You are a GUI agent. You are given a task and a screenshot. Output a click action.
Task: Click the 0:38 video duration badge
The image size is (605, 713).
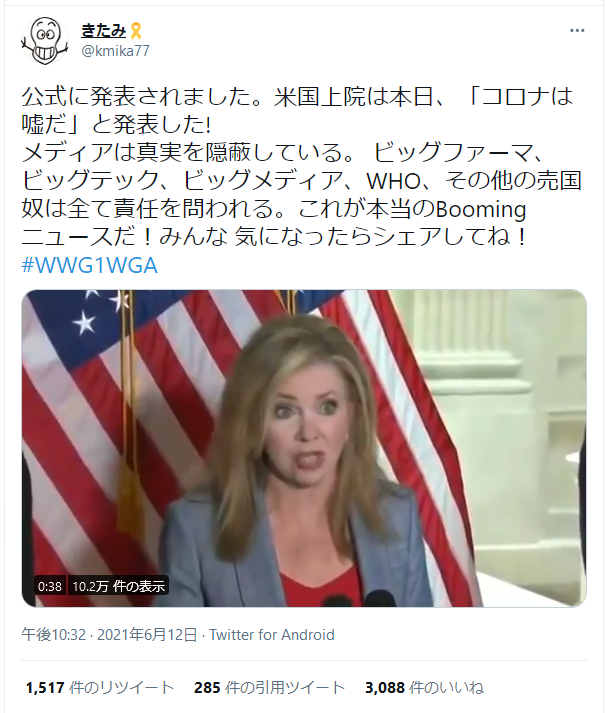[50, 587]
